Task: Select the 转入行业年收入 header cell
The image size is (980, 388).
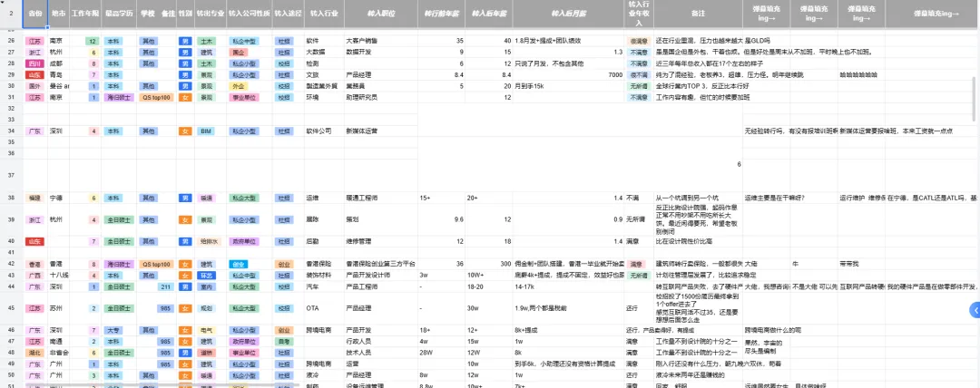Action: pos(638,13)
